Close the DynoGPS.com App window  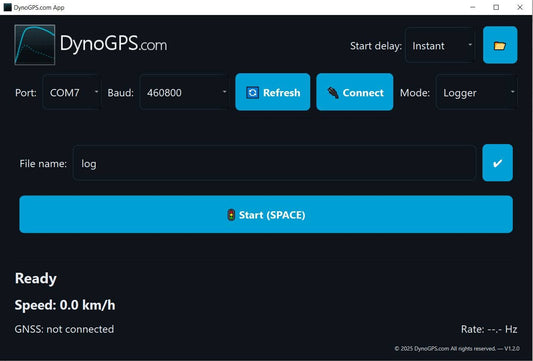[x=520, y=7]
